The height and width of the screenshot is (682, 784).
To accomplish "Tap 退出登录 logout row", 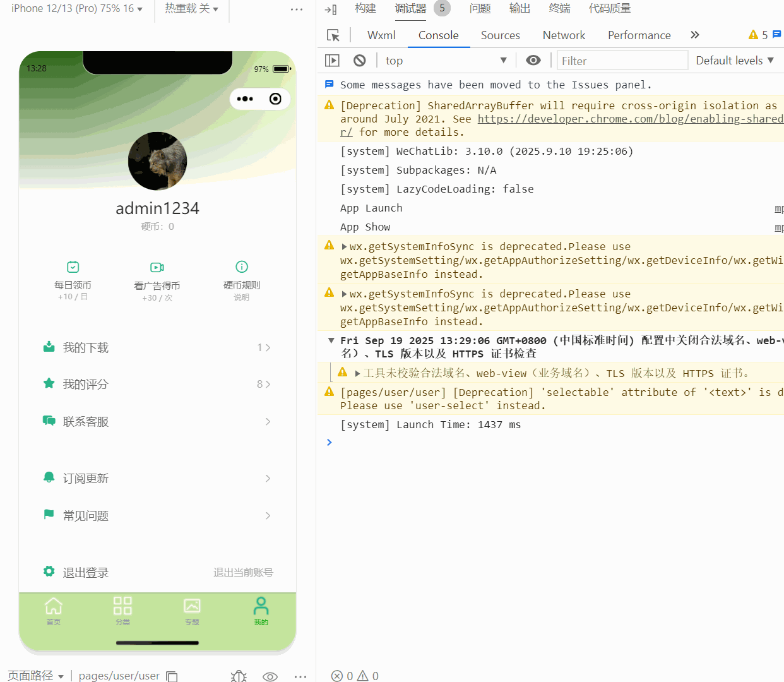I will 158,573.
